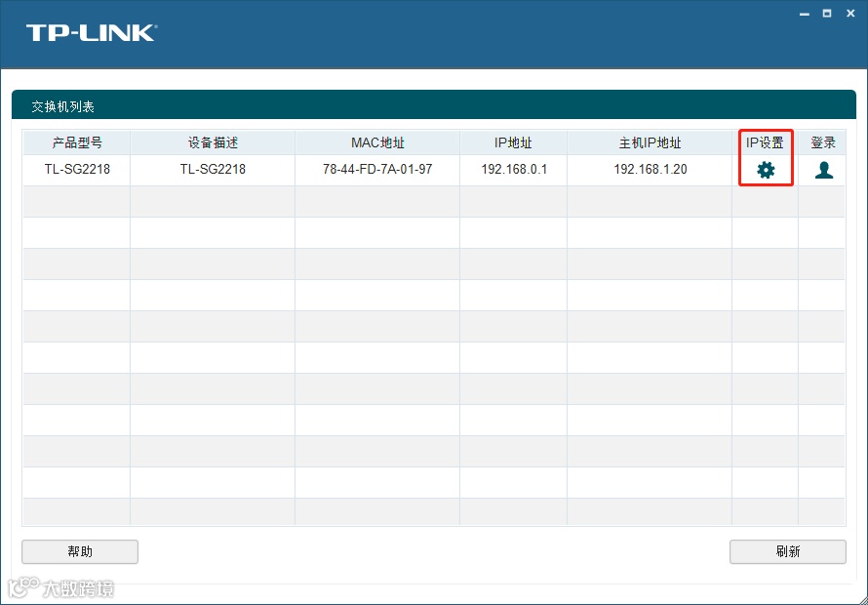Select the 设备描述 column header

coord(213,142)
